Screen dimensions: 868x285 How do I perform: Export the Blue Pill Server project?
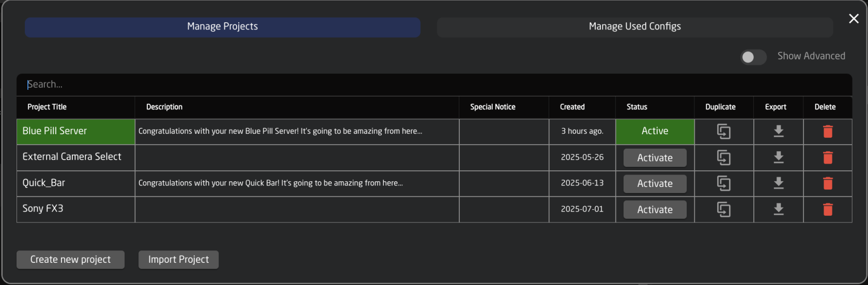779,132
